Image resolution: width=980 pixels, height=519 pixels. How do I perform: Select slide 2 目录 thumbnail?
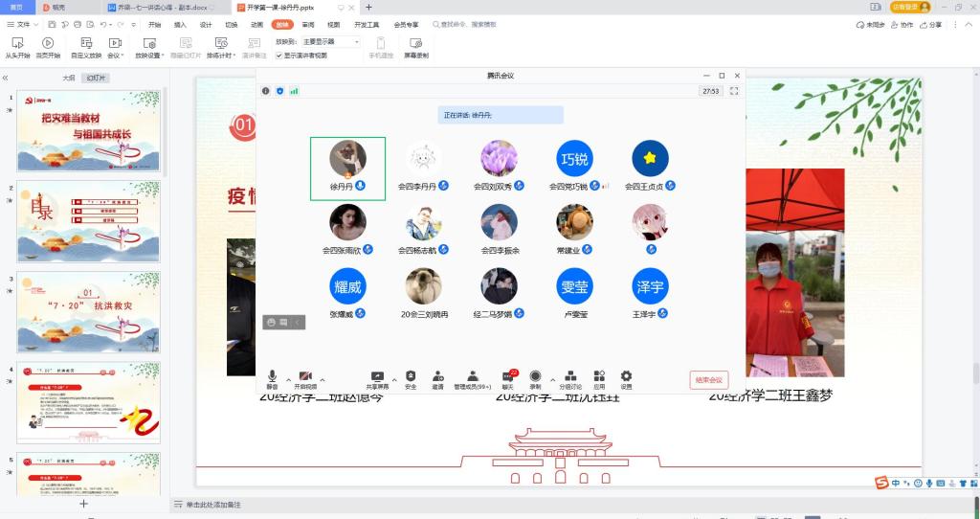[88, 221]
